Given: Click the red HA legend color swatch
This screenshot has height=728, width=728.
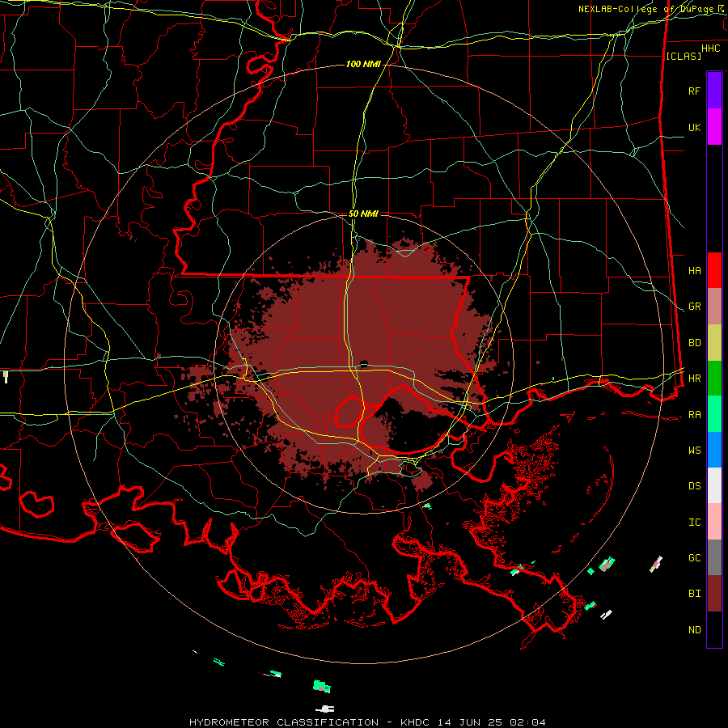Looking at the screenshot, I should (714, 270).
